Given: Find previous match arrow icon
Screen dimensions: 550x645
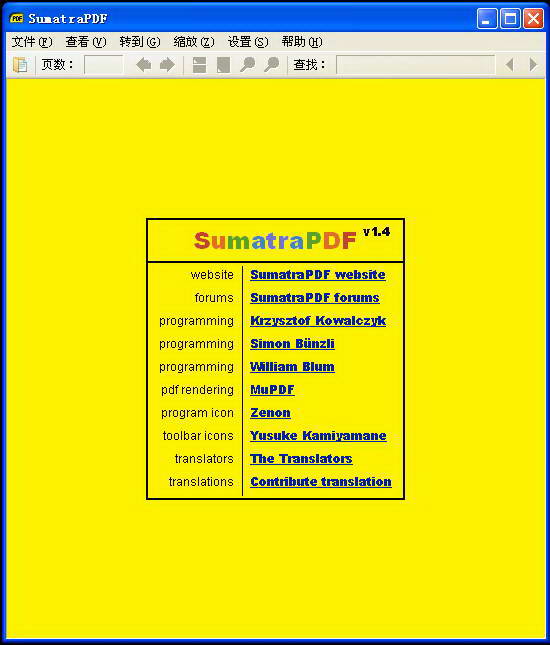Looking at the screenshot, I should point(510,65).
